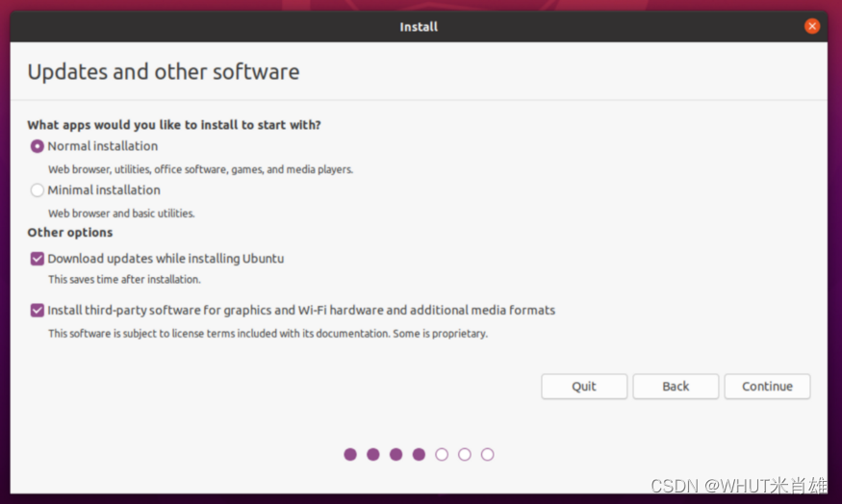Click the first progress dot
The image size is (842, 504).
[350, 455]
